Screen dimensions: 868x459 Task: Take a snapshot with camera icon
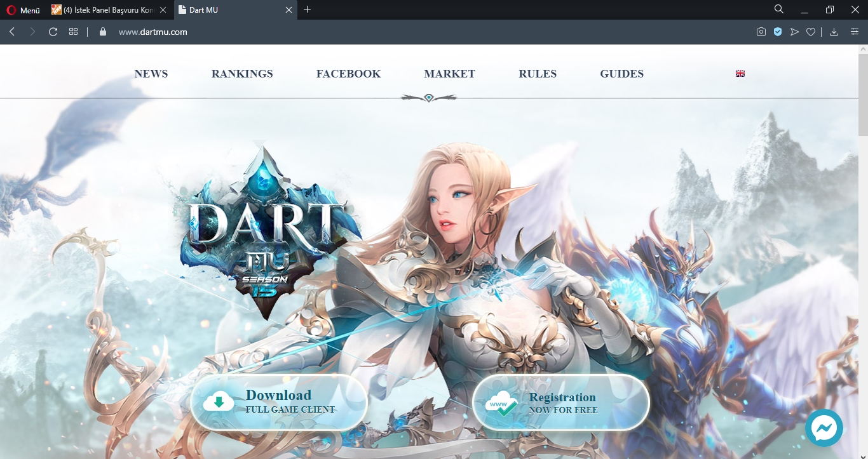point(761,32)
